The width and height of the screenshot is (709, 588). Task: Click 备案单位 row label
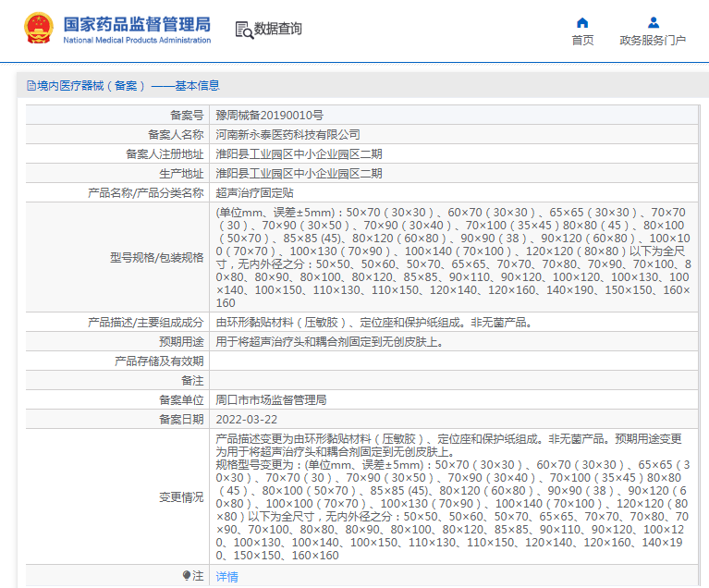(x=181, y=400)
